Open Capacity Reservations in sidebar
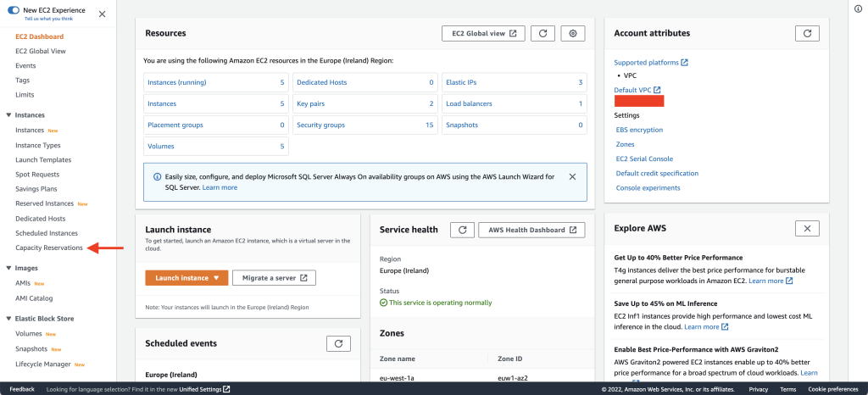 [x=48, y=248]
